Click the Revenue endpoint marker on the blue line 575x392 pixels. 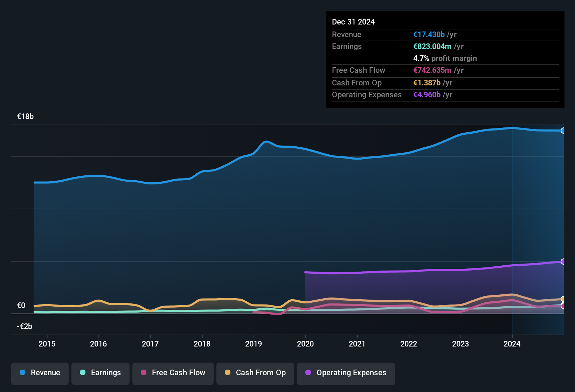pyautogui.click(x=563, y=131)
